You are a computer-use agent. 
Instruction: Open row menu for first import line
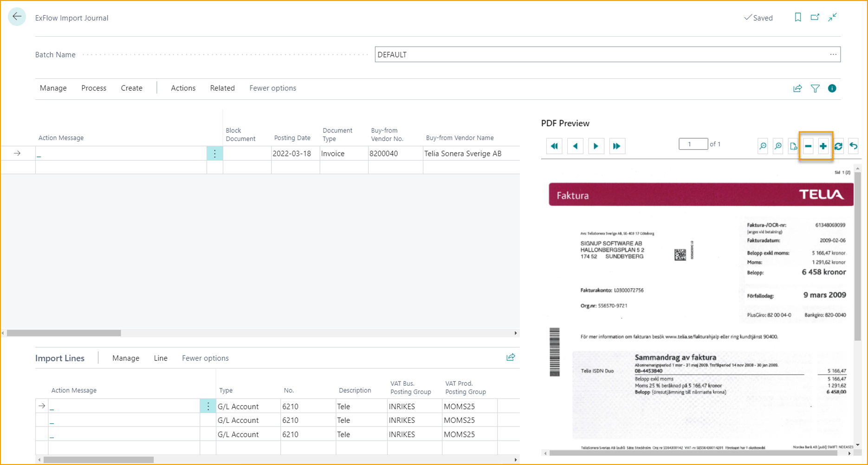click(x=208, y=406)
